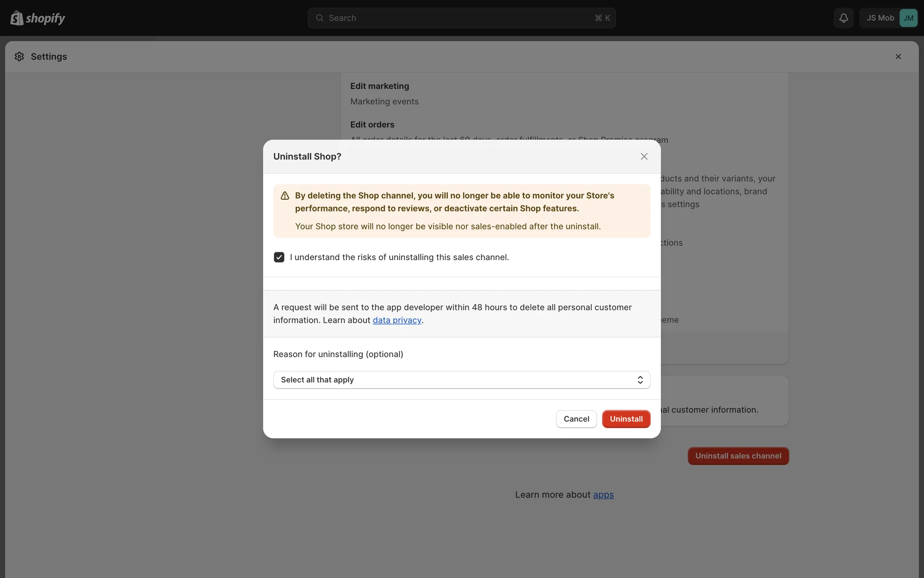Click into the Search field
This screenshot has width=924, height=578.
(457, 18)
